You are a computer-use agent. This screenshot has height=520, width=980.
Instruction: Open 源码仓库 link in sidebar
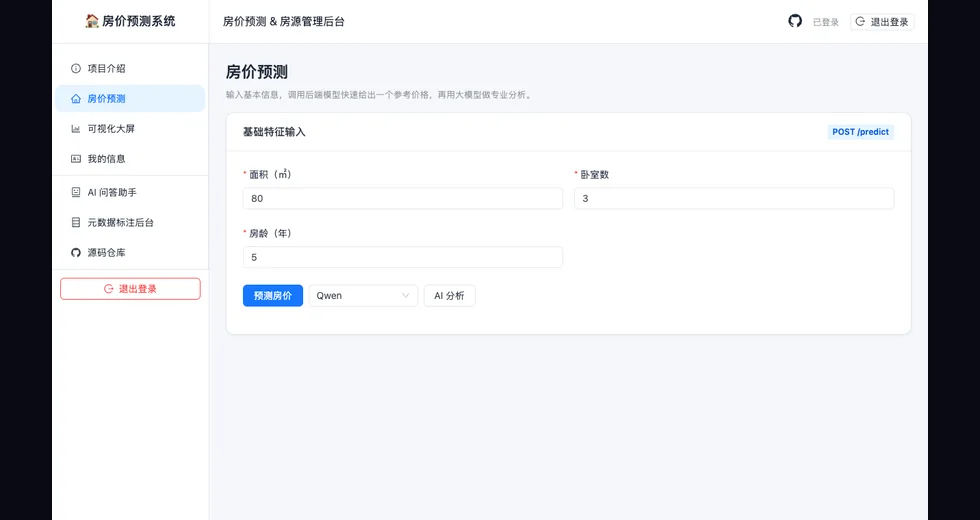click(x=130, y=252)
